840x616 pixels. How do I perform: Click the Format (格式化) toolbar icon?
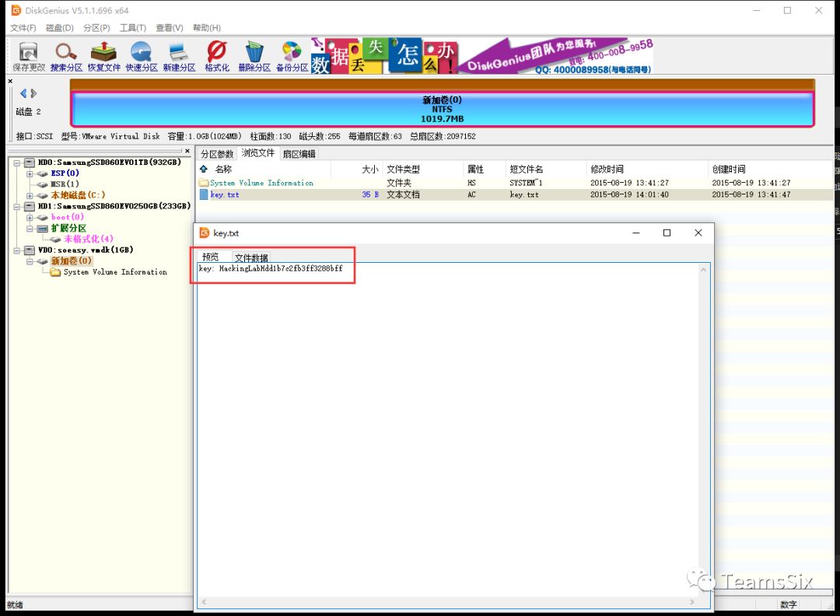(217, 56)
